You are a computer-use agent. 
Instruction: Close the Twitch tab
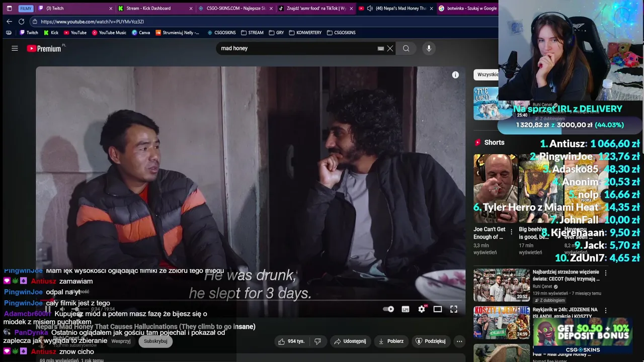(111, 8)
